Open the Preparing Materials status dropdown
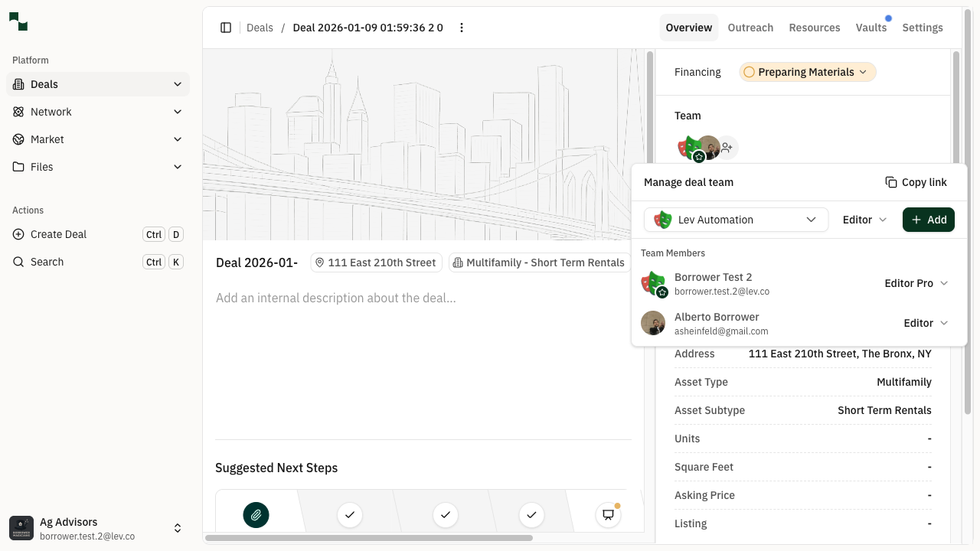Image resolution: width=980 pixels, height=551 pixels. [x=807, y=72]
